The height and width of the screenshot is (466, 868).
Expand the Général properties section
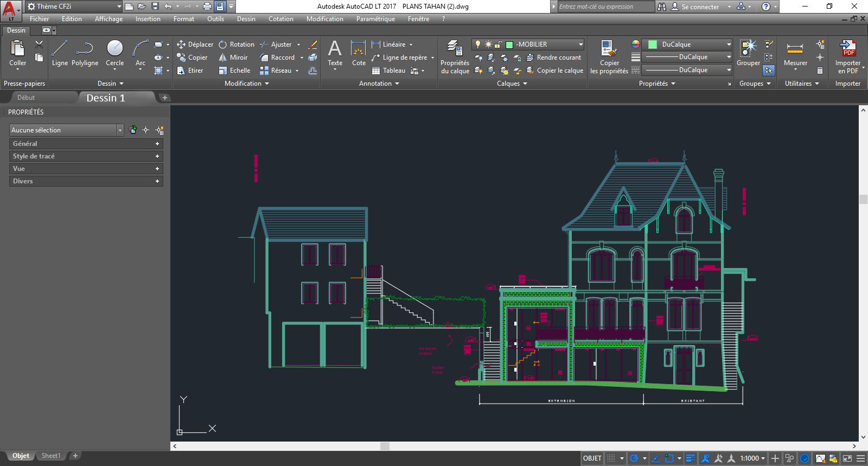click(86, 144)
